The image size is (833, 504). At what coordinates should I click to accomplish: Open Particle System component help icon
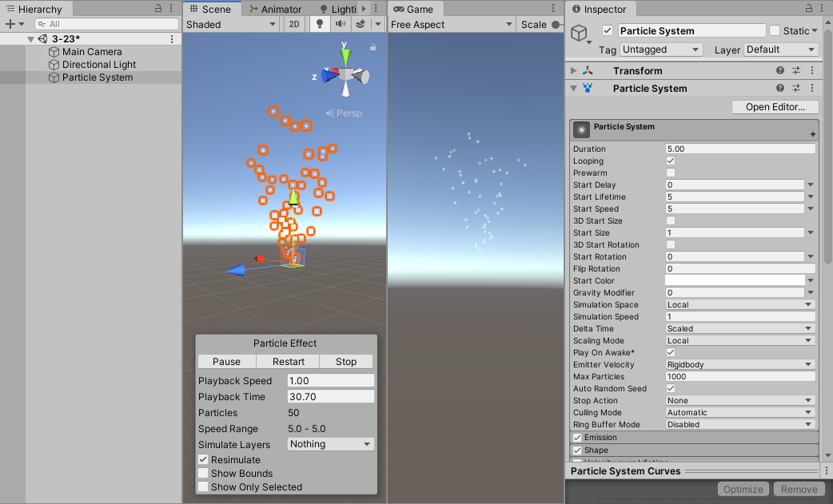(780, 88)
